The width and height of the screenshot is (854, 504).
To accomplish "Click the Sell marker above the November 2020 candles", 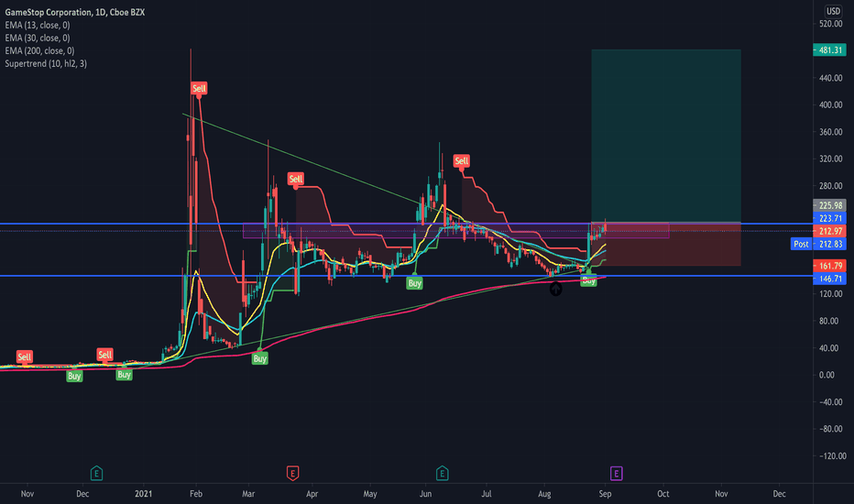I will [x=24, y=356].
